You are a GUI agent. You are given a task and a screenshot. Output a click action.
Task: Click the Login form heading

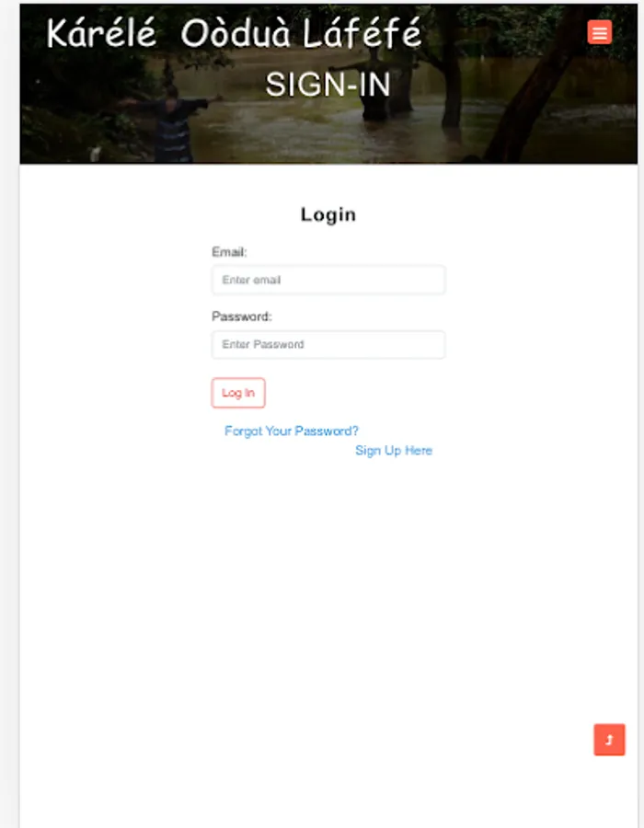[x=328, y=214]
